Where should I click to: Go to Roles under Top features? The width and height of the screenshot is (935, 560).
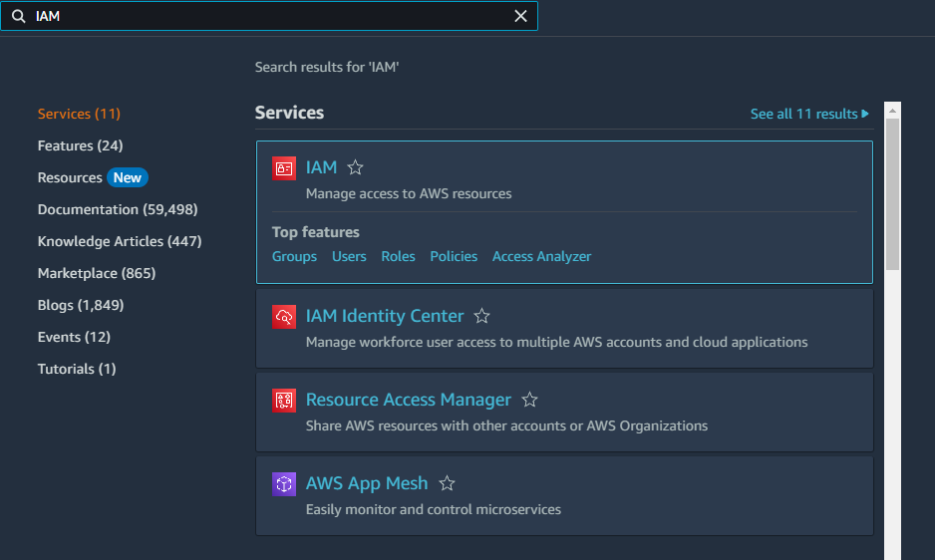[398, 257]
